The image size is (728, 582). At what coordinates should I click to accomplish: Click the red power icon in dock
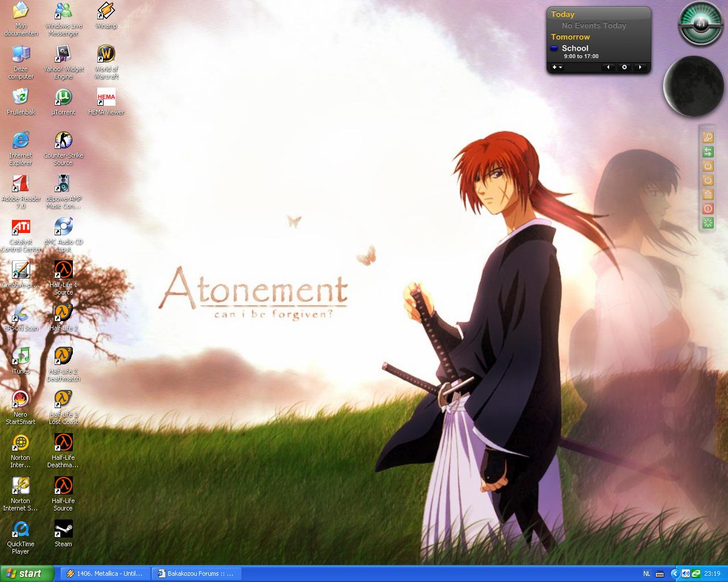pyautogui.click(x=708, y=209)
